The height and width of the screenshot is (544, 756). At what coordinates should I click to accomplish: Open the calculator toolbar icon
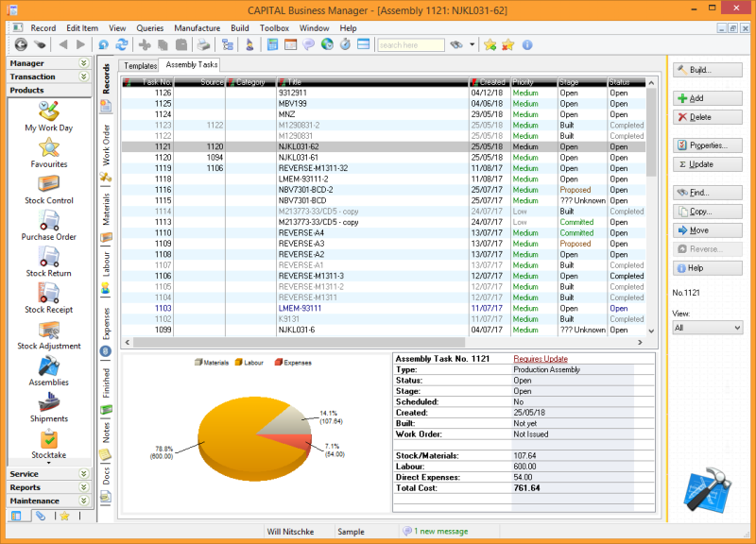pos(272,44)
